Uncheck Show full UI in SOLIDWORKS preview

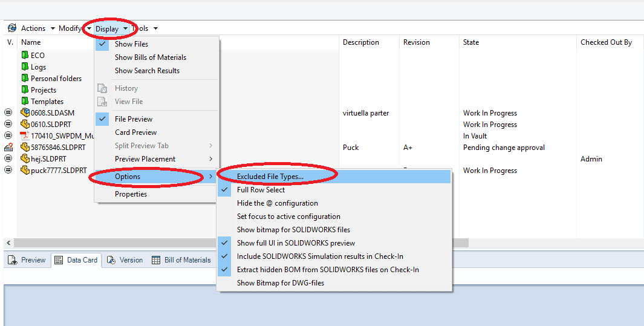[296, 243]
